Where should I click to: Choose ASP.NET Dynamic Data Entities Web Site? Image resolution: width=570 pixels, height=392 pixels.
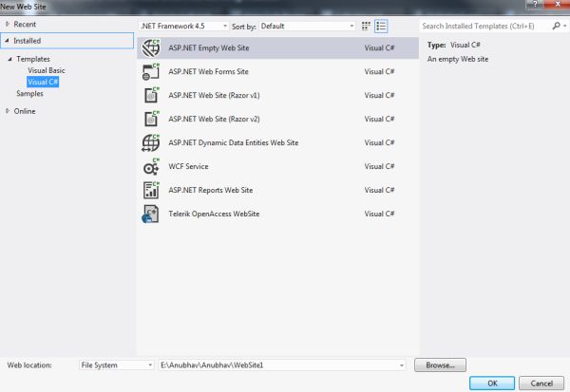[277, 142]
